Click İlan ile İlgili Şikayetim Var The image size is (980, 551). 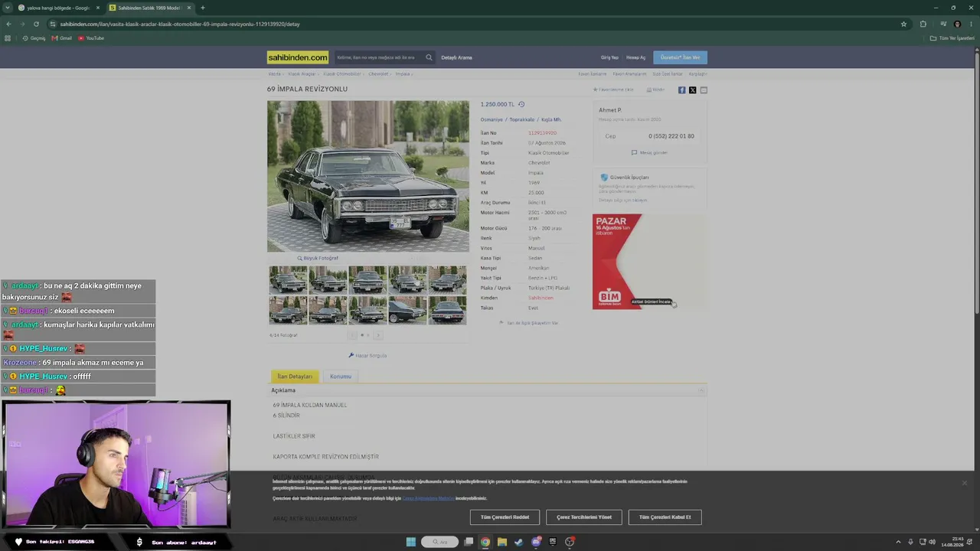(x=529, y=323)
